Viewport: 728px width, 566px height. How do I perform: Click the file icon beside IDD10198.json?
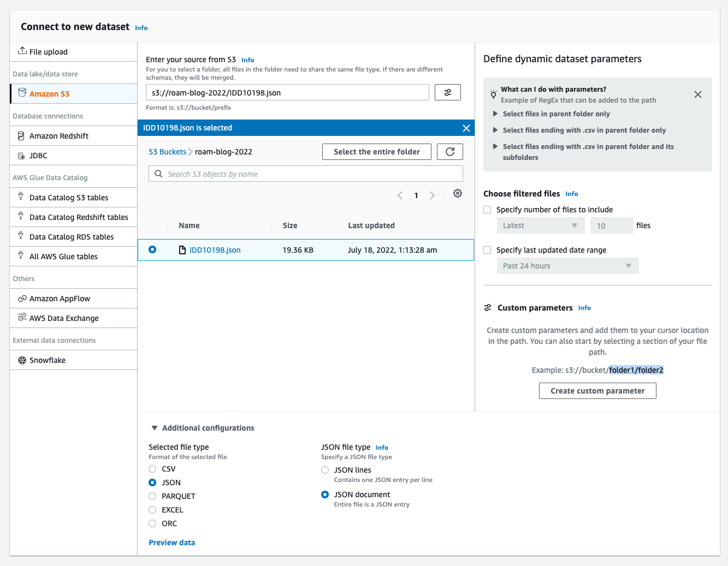pyautogui.click(x=182, y=250)
